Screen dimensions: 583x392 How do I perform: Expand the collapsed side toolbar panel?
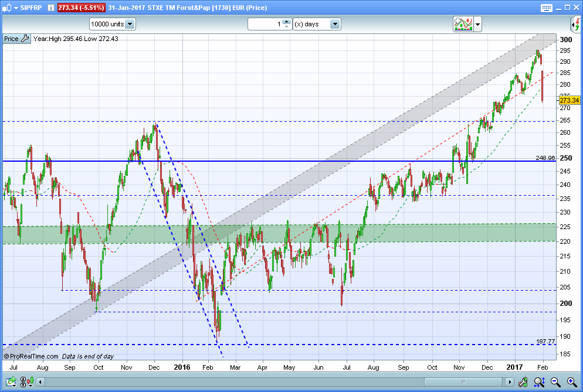coord(576,25)
